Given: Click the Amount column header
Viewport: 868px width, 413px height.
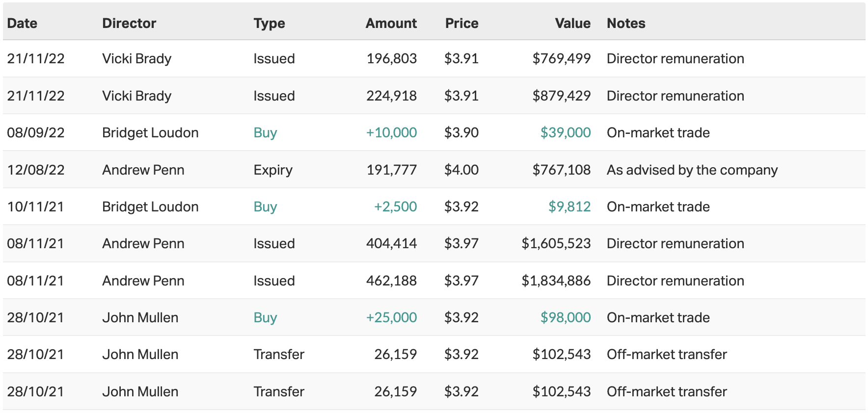Looking at the screenshot, I should 391,23.
